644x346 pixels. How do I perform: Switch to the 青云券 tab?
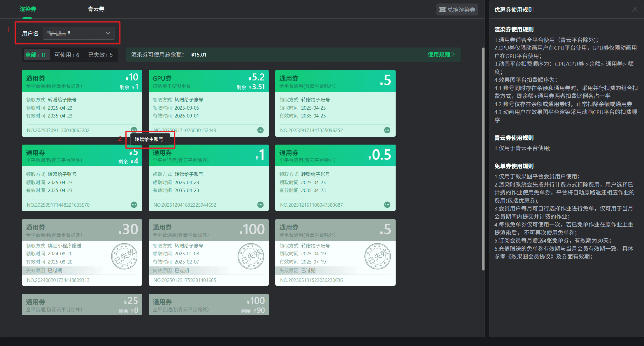click(96, 9)
